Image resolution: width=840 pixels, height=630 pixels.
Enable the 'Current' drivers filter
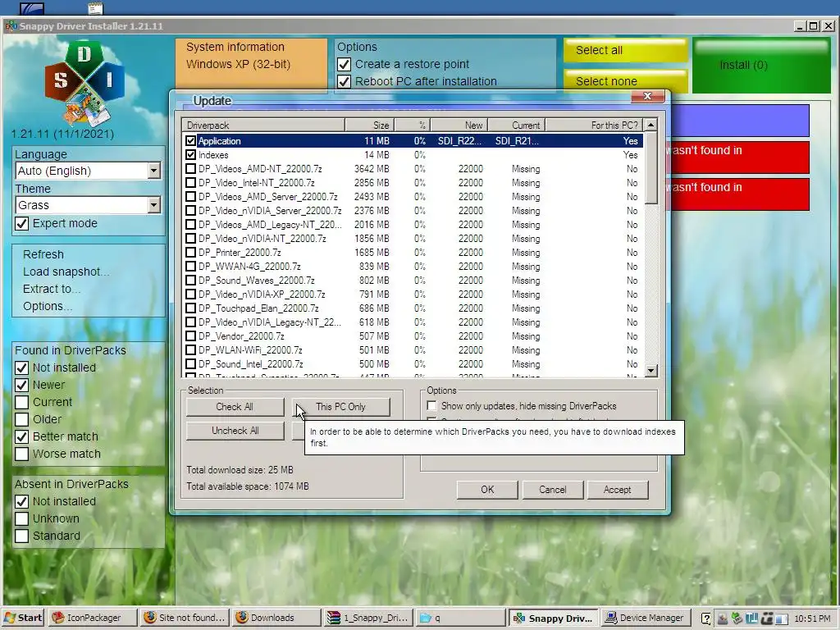pos(21,402)
